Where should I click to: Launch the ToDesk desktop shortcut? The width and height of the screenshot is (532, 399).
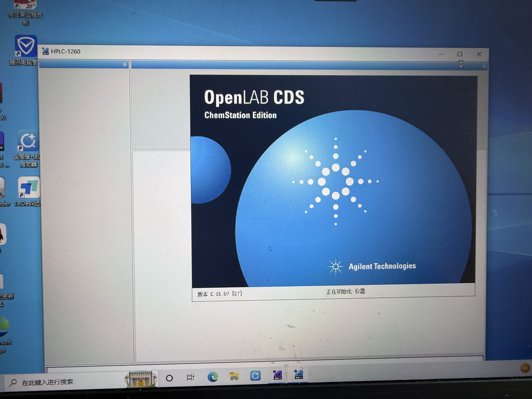point(28,191)
